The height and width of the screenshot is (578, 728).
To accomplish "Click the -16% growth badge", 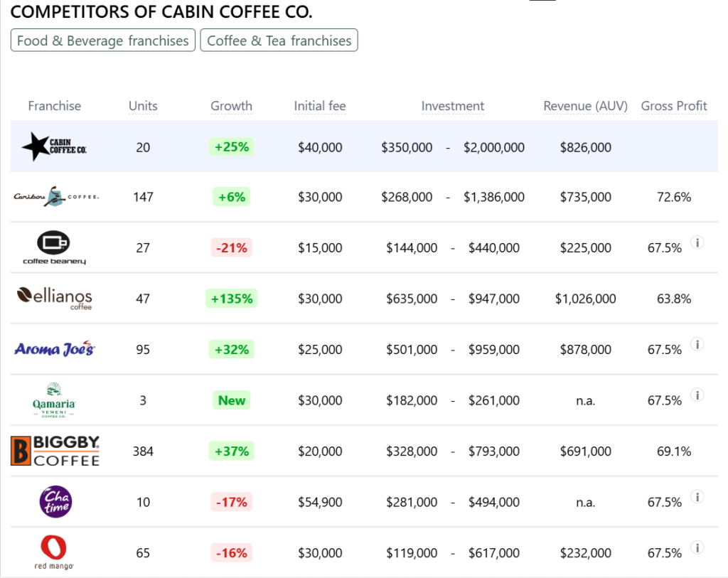I will coord(231,552).
